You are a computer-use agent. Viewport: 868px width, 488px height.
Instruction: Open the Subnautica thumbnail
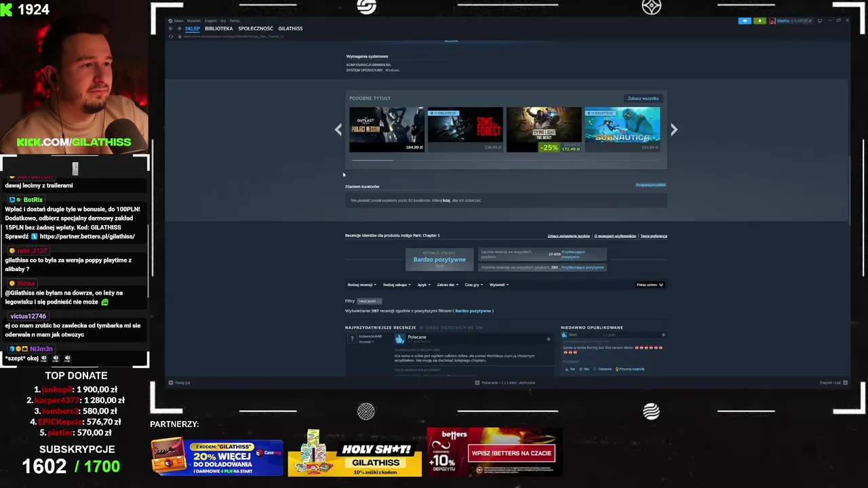coord(623,129)
